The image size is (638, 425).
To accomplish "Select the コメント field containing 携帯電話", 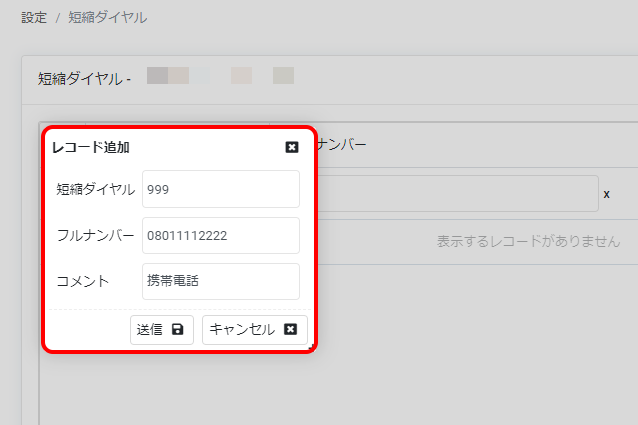I will point(220,281).
